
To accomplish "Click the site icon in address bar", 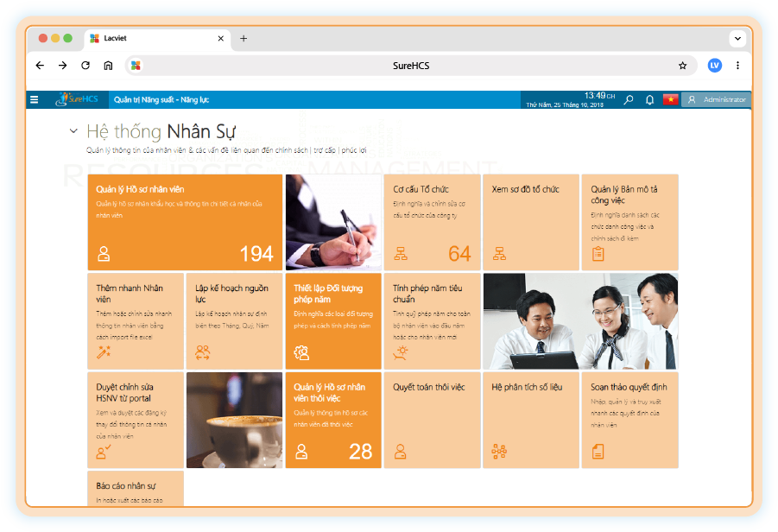I will (x=136, y=66).
